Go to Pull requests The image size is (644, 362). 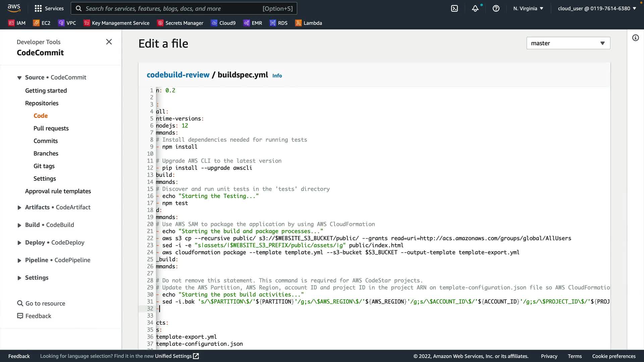click(x=51, y=128)
